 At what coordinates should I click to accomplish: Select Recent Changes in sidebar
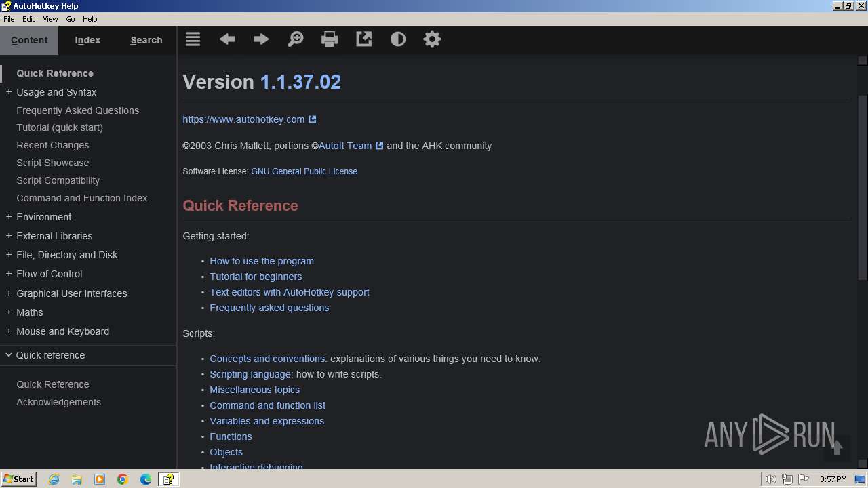pyautogui.click(x=53, y=145)
